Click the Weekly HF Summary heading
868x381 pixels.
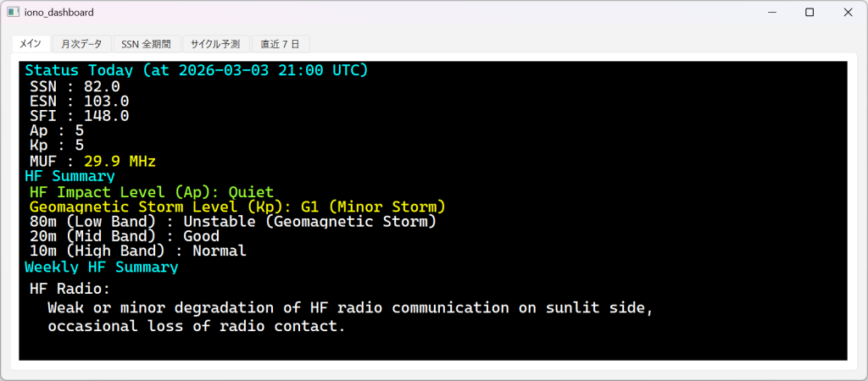102,268
